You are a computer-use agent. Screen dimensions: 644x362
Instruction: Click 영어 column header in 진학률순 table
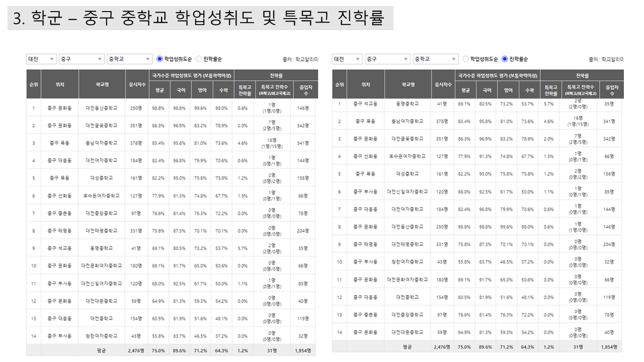[508, 91]
